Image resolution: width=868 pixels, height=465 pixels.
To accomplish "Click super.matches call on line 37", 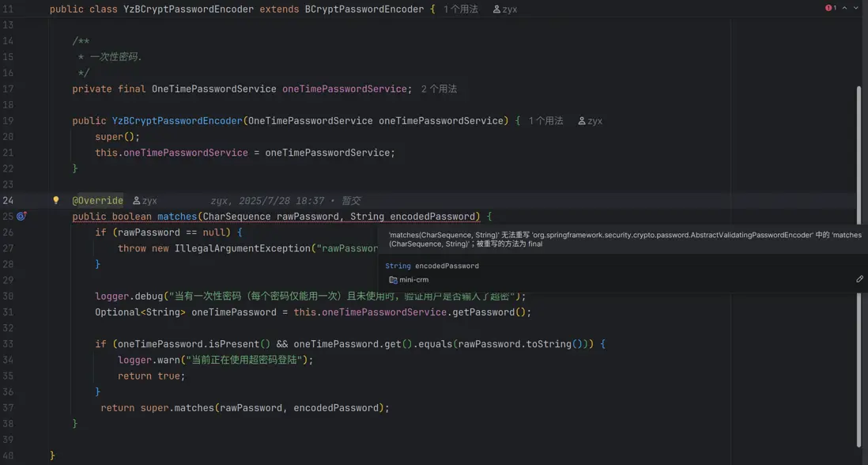I will click(x=177, y=408).
